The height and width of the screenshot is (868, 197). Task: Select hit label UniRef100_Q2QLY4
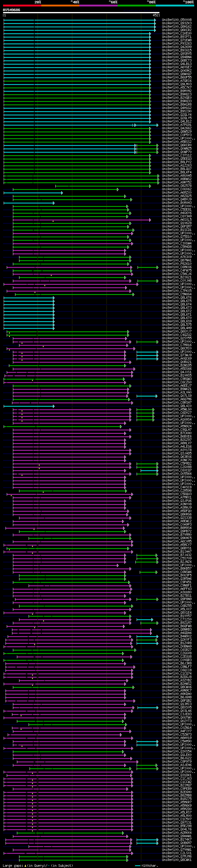click(176, 115)
